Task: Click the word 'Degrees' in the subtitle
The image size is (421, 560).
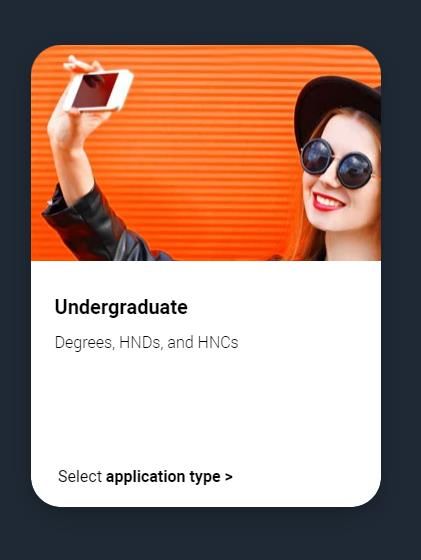Action: click(x=84, y=343)
